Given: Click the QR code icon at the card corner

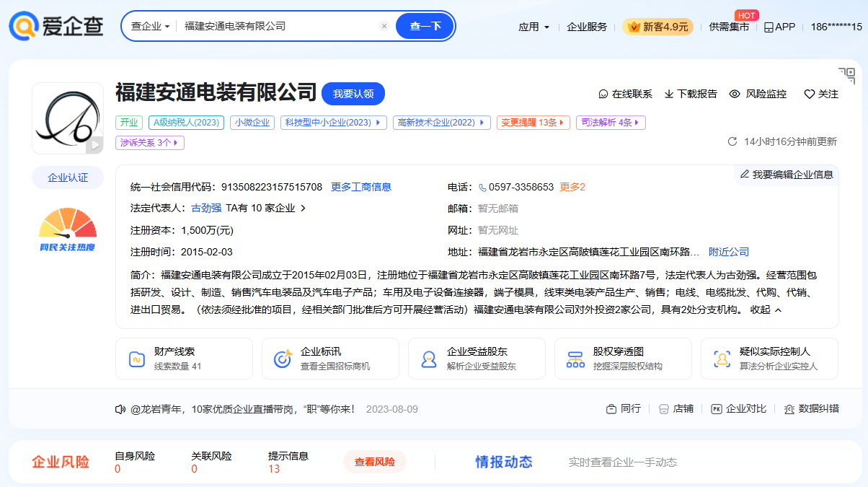Looking at the screenshot, I should [847, 75].
